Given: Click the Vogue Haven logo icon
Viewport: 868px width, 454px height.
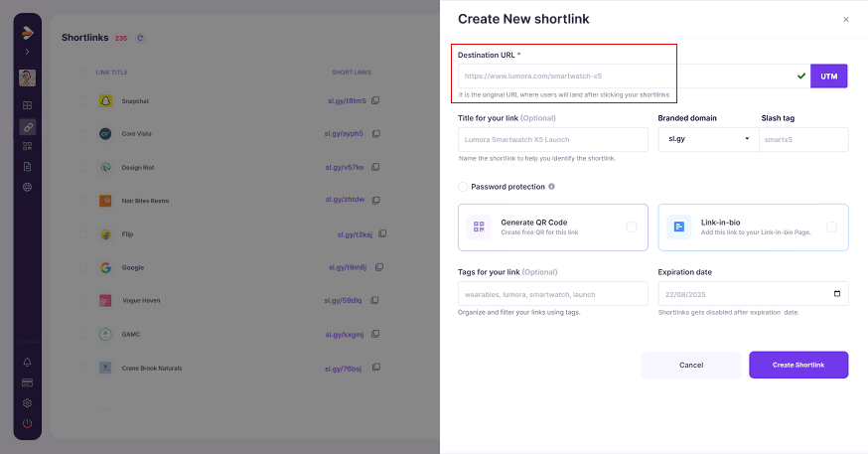Looking at the screenshot, I should coord(105,301).
